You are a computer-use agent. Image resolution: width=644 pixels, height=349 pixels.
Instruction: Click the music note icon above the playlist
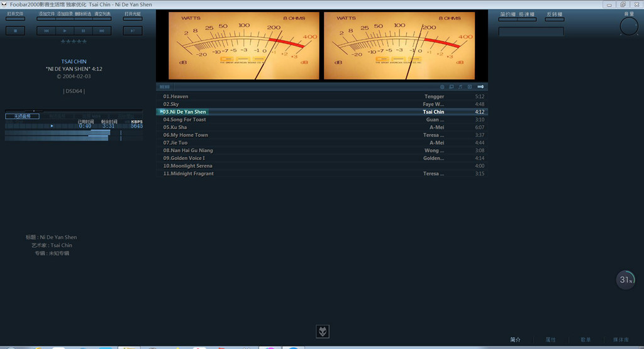point(460,87)
